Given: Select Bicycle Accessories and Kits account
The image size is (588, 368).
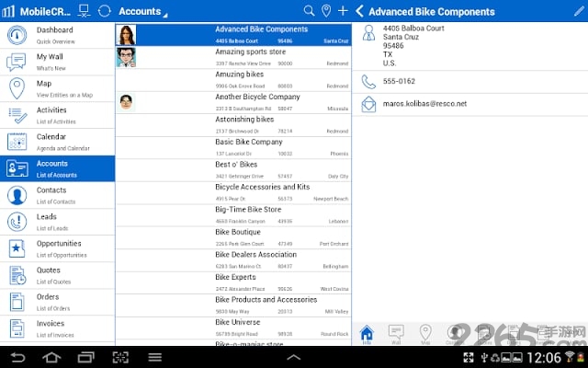Looking at the screenshot, I should [233, 192].
